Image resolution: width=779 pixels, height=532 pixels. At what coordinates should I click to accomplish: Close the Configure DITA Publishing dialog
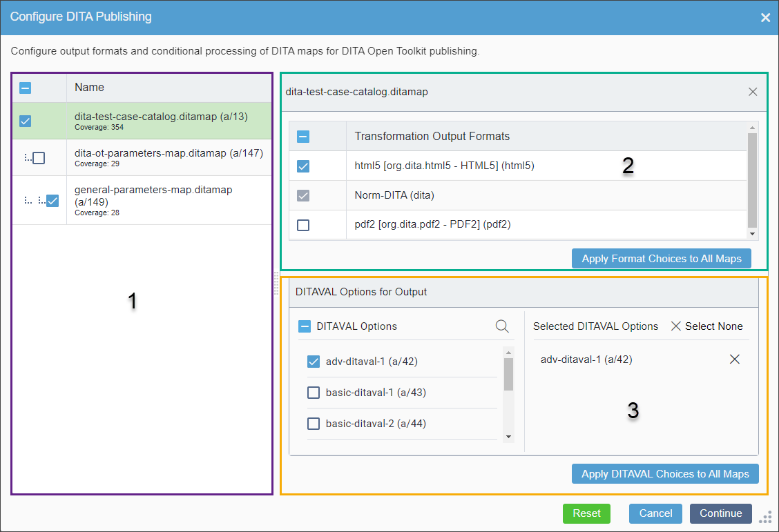click(765, 17)
